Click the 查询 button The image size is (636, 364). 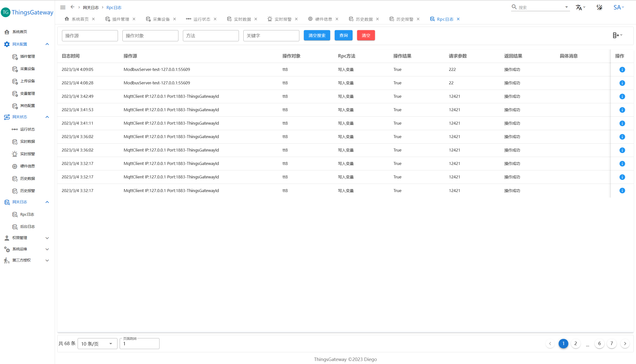pos(343,35)
